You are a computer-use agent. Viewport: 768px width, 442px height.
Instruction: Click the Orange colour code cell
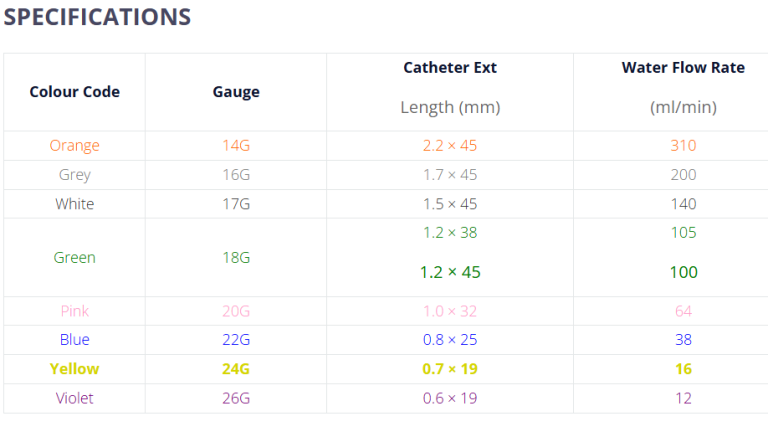pyautogui.click(x=75, y=146)
